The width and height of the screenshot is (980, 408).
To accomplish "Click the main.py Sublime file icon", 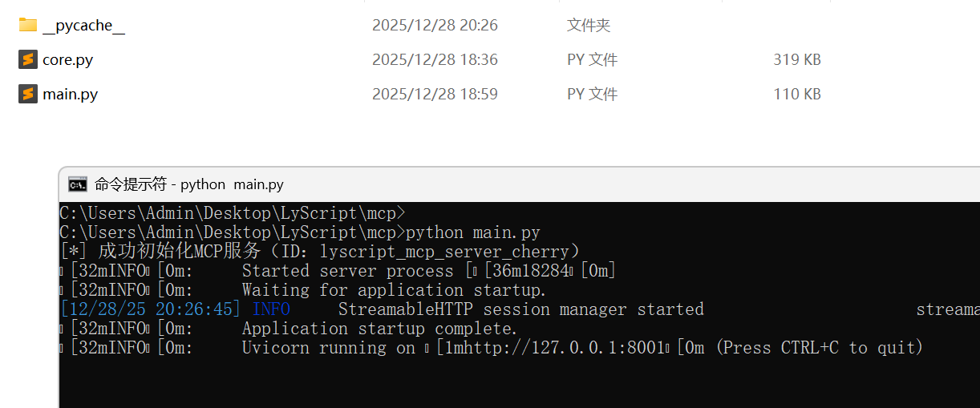I will [28, 94].
